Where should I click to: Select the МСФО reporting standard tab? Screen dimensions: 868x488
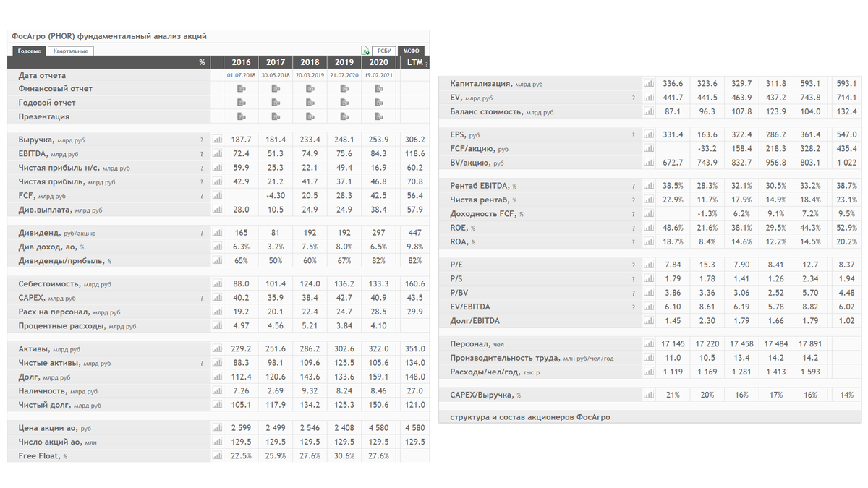coord(412,51)
